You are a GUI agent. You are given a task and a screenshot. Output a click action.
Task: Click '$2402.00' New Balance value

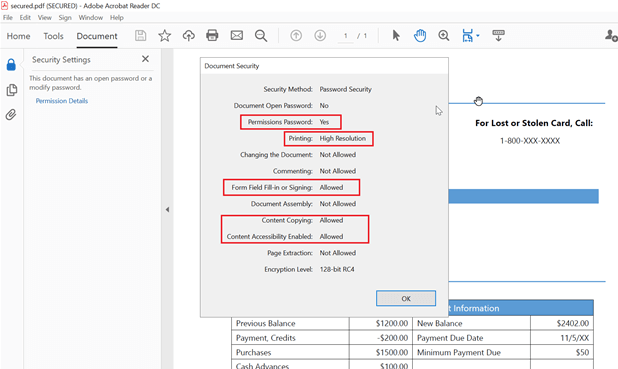pos(573,323)
